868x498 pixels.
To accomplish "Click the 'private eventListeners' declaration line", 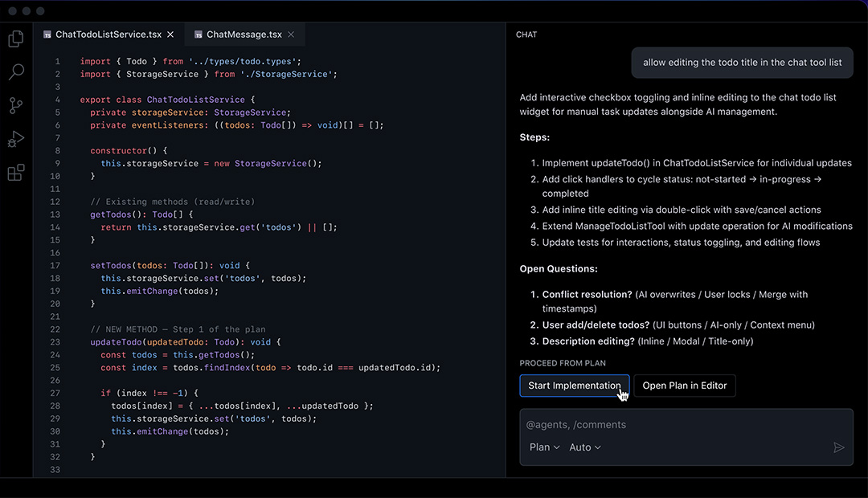I will click(237, 125).
